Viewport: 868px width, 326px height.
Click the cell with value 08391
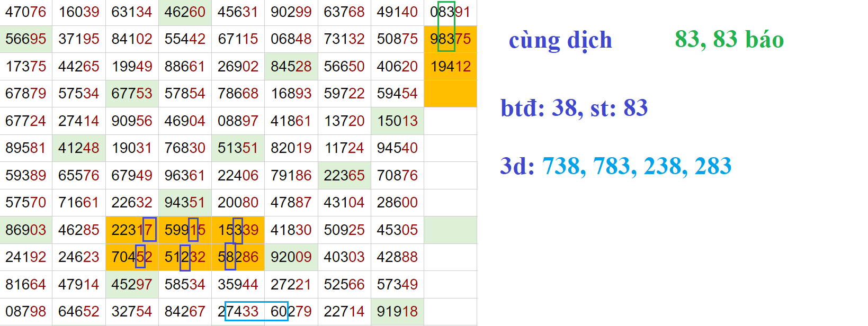click(450, 12)
